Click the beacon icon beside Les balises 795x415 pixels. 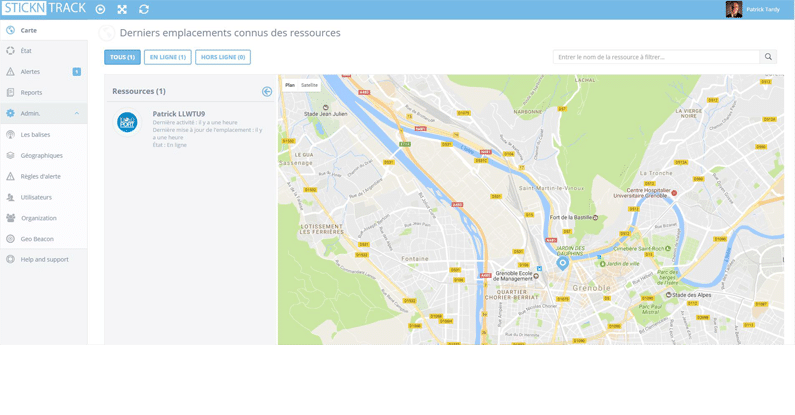tap(10, 134)
